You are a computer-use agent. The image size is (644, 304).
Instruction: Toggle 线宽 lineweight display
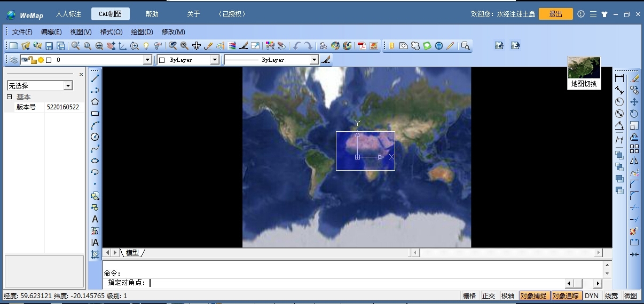pos(611,295)
